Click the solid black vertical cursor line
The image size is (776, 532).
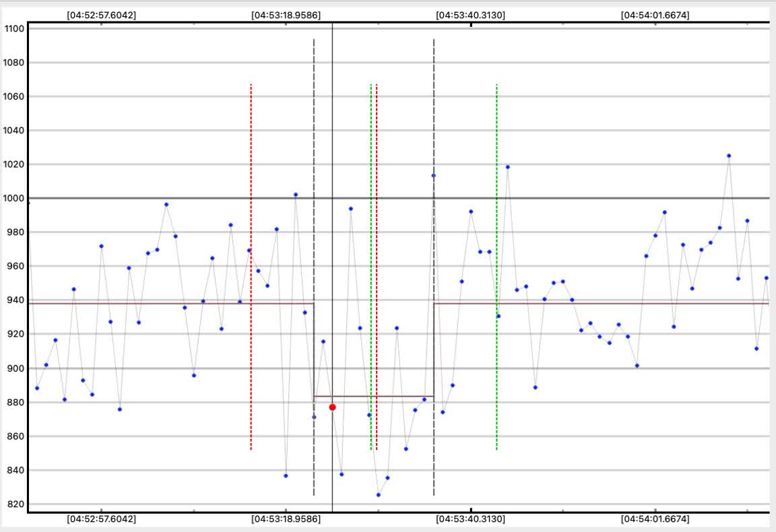coord(333,267)
